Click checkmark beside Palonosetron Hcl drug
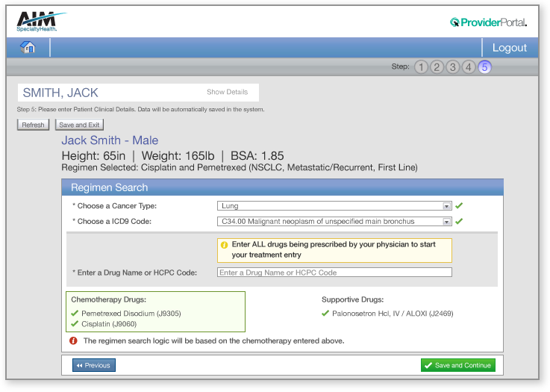This screenshot has width=550, height=392. (x=325, y=314)
